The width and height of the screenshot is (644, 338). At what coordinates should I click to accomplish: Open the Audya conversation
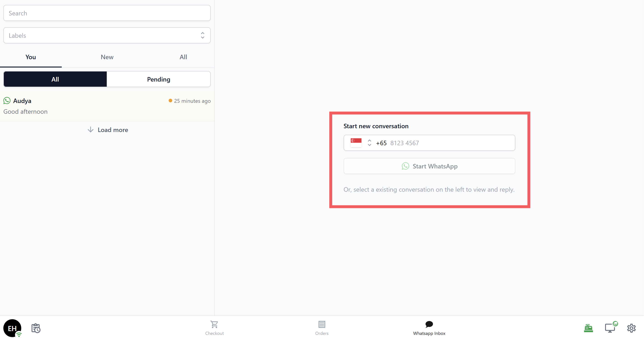[x=107, y=106]
